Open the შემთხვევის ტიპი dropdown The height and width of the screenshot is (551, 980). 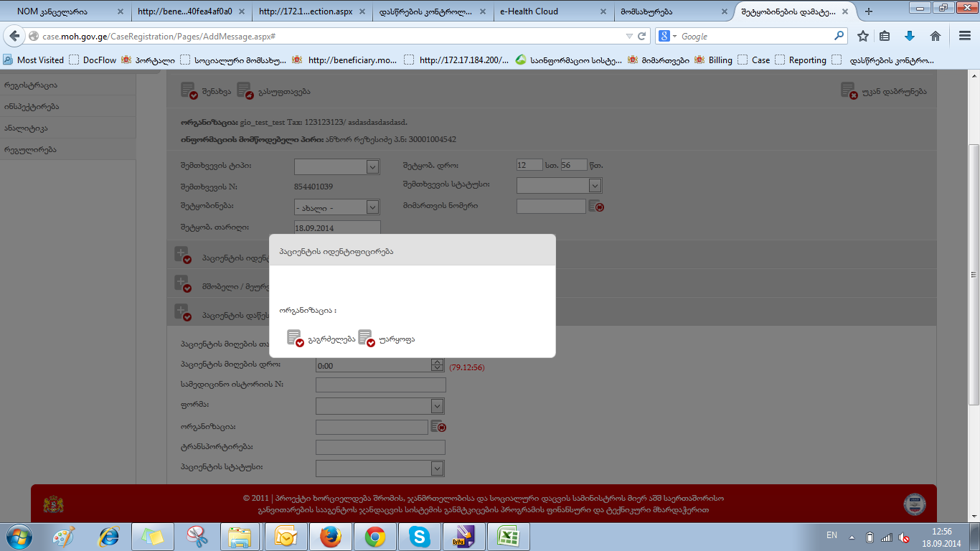[x=372, y=166]
